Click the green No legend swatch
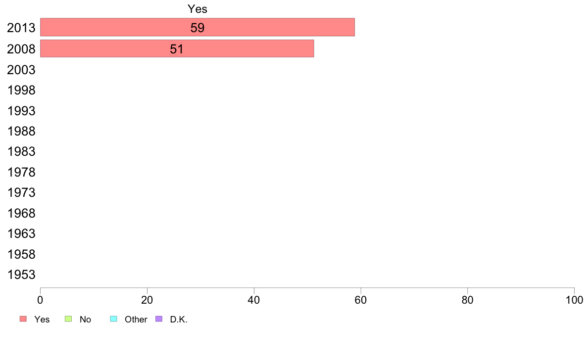The width and height of the screenshot is (588, 364). pos(68,318)
